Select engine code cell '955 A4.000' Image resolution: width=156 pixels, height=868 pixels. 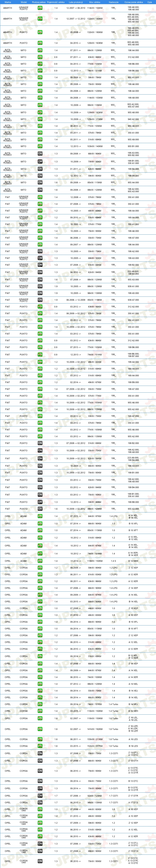pyautogui.click(x=133, y=183)
